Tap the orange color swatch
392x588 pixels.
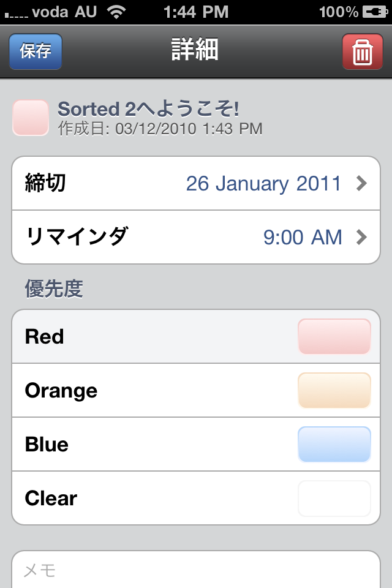click(x=334, y=390)
